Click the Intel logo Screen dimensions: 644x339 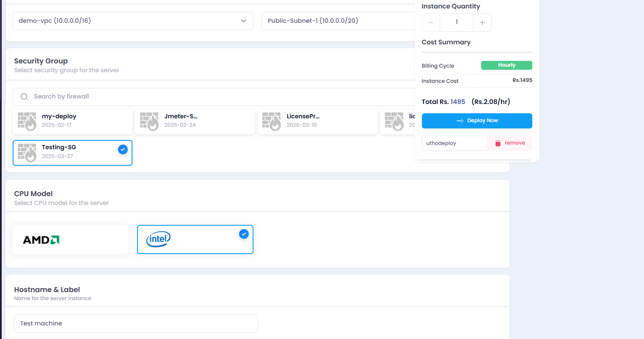(x=158, y=239)
